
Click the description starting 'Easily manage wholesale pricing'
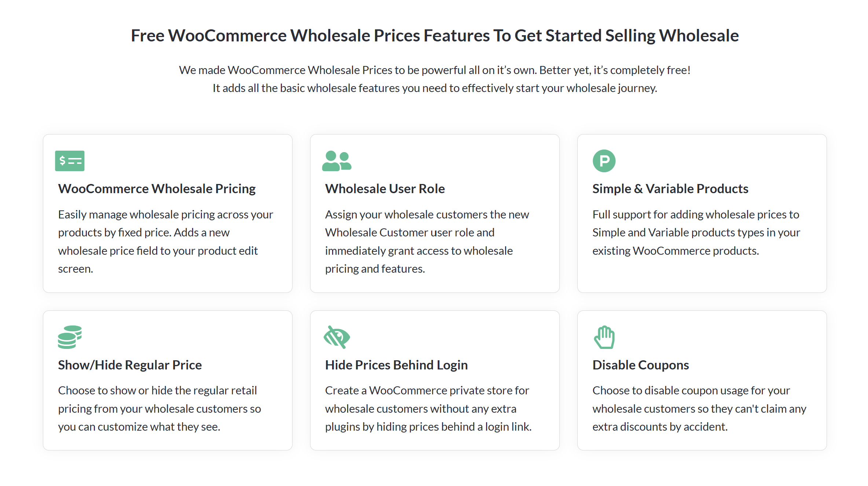pyautogui.click(x=166, y=242)
